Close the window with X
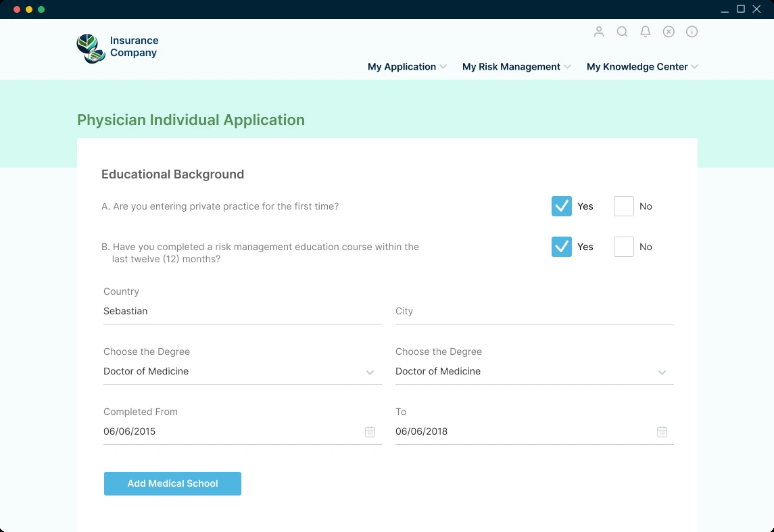This screenshot has width=774, height=532. pos(756,9)
